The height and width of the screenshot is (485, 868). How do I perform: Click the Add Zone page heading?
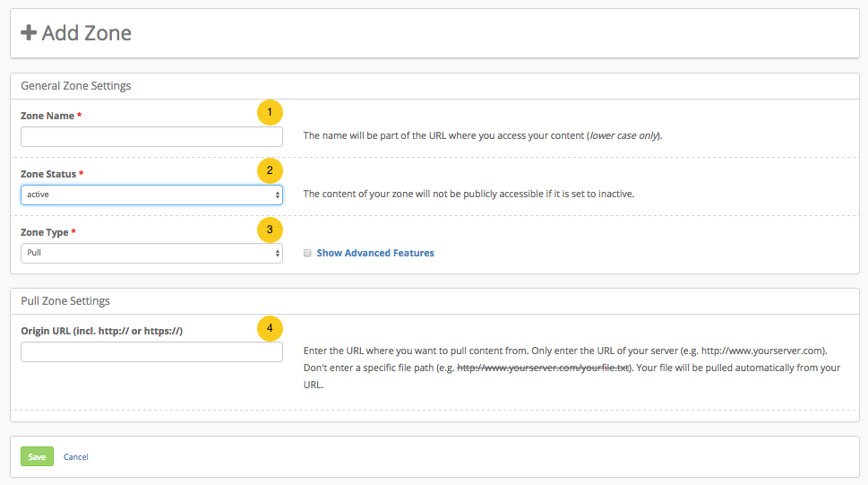pos(86,33)
